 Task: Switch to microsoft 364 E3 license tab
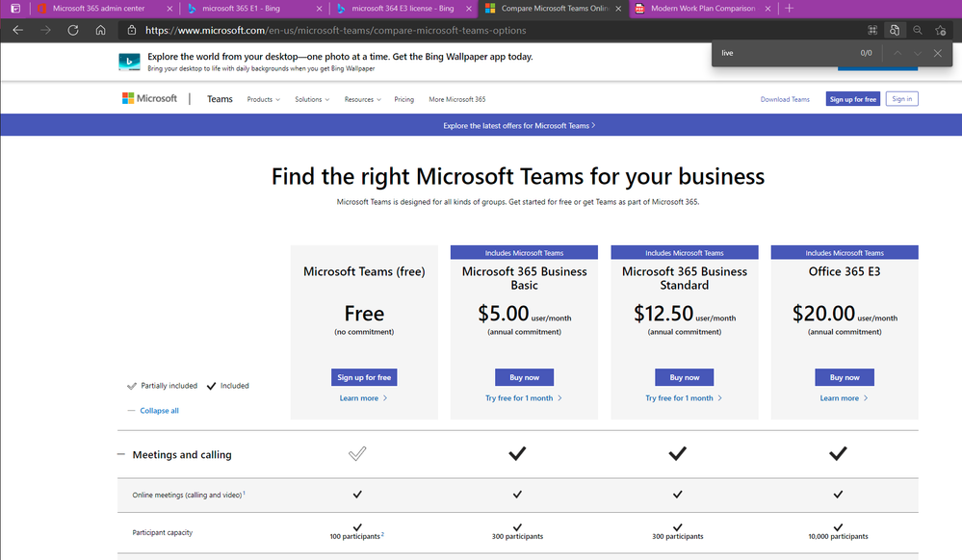coord(403,9)
